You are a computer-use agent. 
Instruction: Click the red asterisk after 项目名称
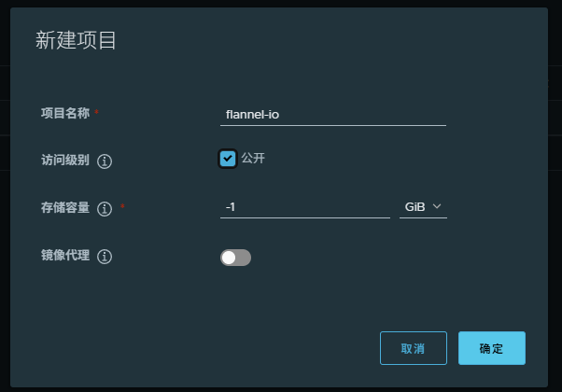[96, 113]
